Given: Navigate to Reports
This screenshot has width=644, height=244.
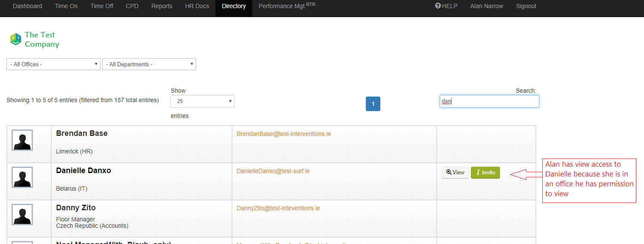Looking at the screenshot, I should pos(162,6).
